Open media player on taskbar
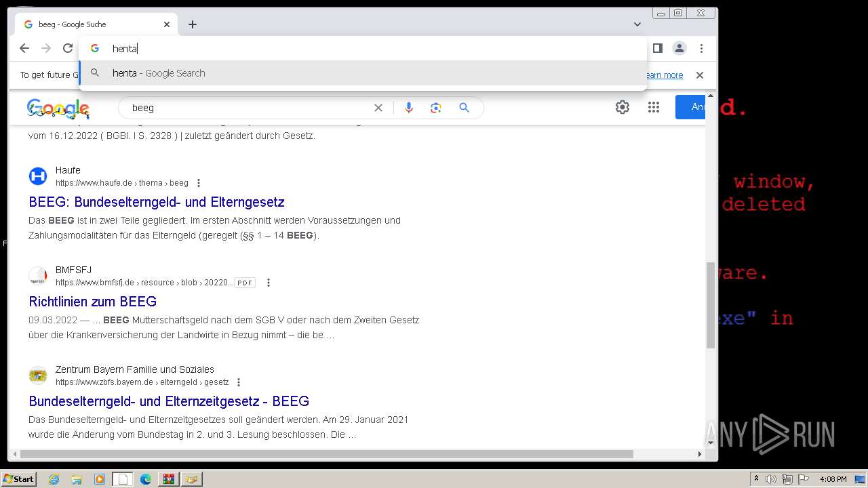Screen dimensions: 868x488 pos(100,479)
